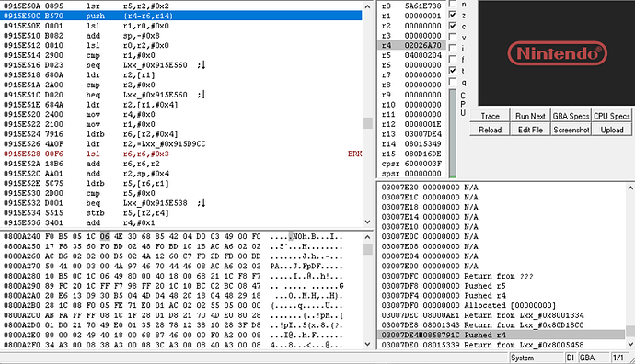Click the BRK breakpoint marker
The width and height of the screenshot is (635, 364).
354,154
